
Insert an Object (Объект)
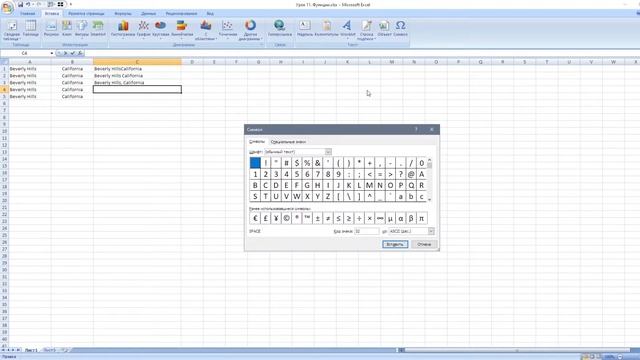pos(384,29)
